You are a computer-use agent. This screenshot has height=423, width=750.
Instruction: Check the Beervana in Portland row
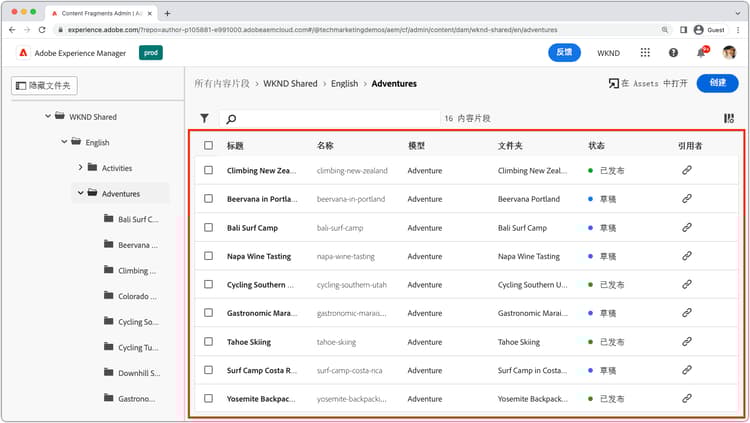(x=209, y=198)
